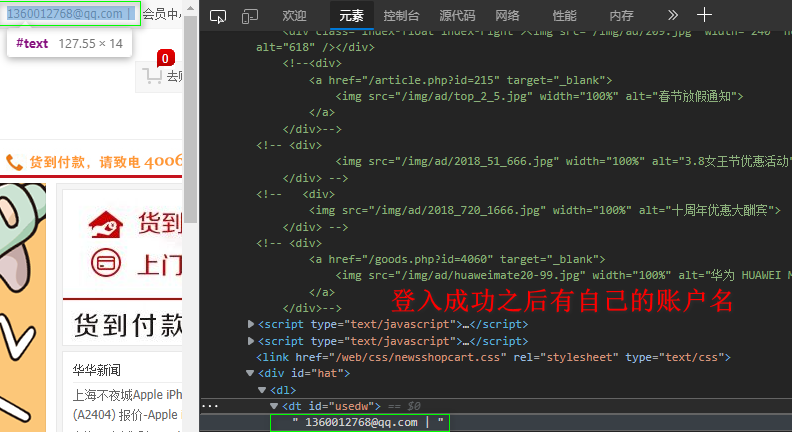Select the /goods.php?id=4060 anchor line
Viewport: 792px width, 432px height.
click(457, 259)
